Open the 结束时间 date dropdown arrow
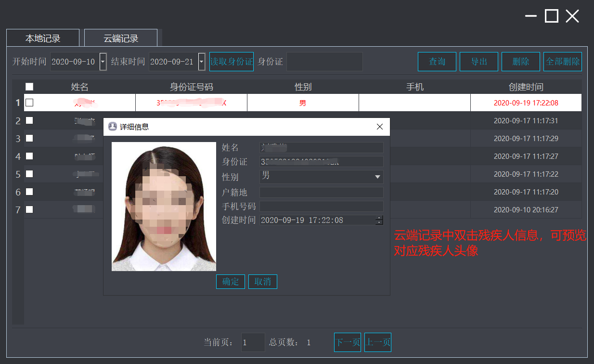Viewport: 594px width, 364px height. point(202,62)
